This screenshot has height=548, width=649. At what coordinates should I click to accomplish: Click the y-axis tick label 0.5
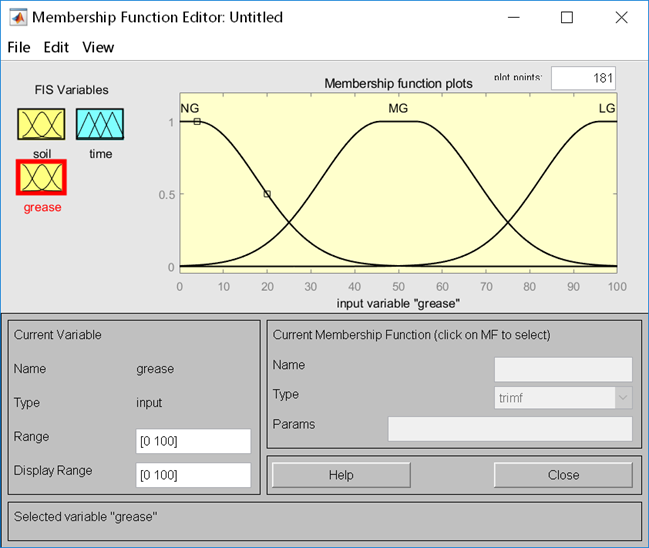click(166, 195)
